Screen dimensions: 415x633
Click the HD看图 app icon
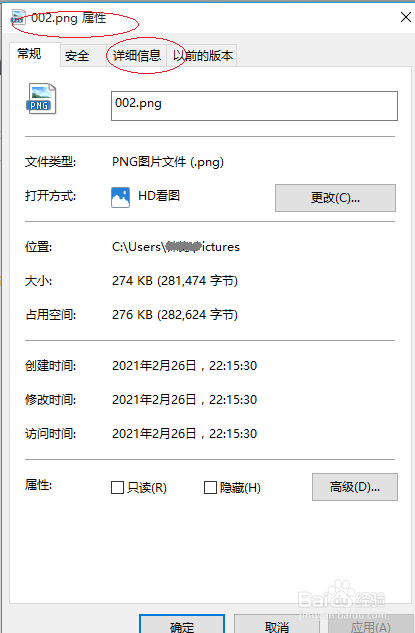[x=120, y=197]
